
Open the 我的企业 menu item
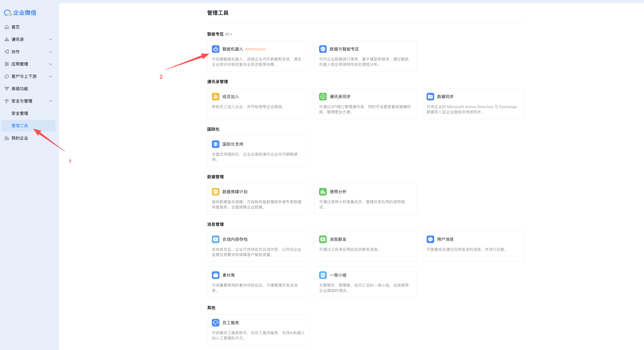point(20,138)
